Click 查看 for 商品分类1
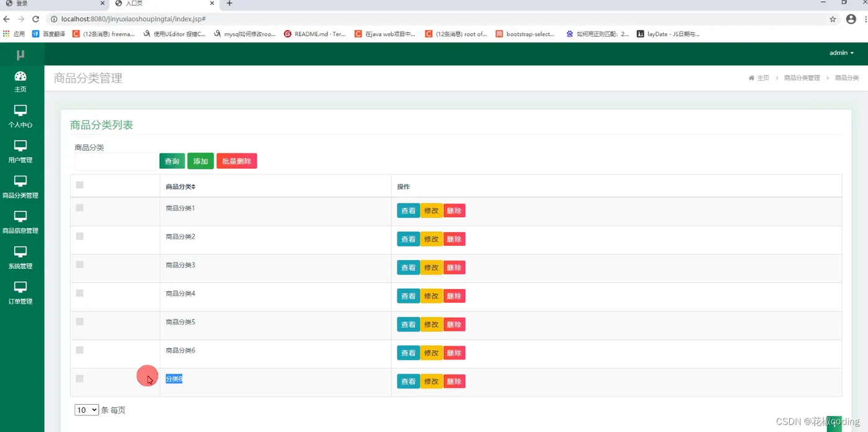This screenshot has height=432, width=868. point(409,211)
